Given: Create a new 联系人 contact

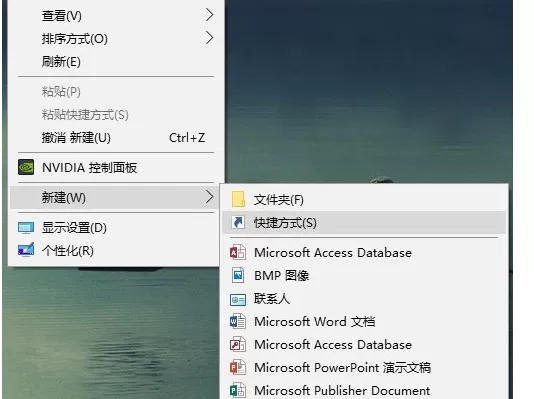Looking at the screenshot, I should click(272, 299).
